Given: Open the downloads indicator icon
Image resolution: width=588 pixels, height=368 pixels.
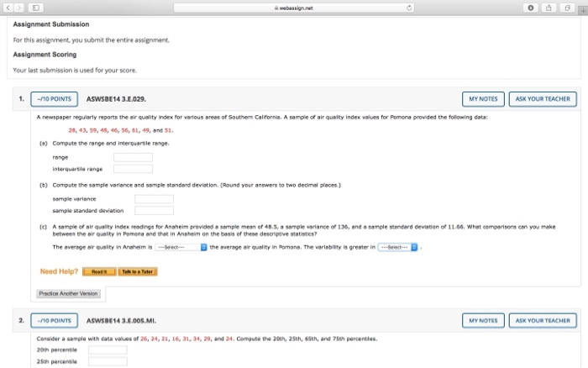Looking at the screenshot, I should [x=531, y=8].
